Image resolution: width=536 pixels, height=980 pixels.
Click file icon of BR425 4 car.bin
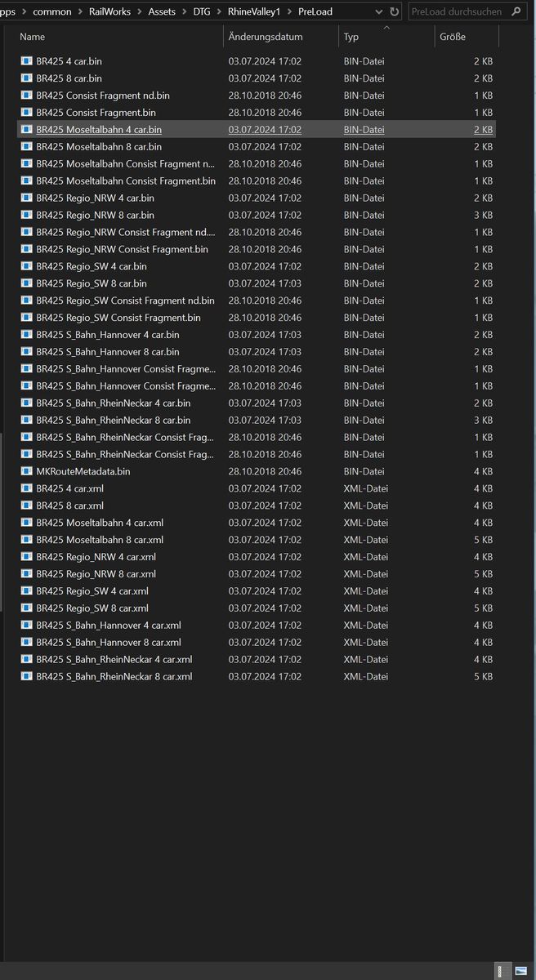coord(26,61)
